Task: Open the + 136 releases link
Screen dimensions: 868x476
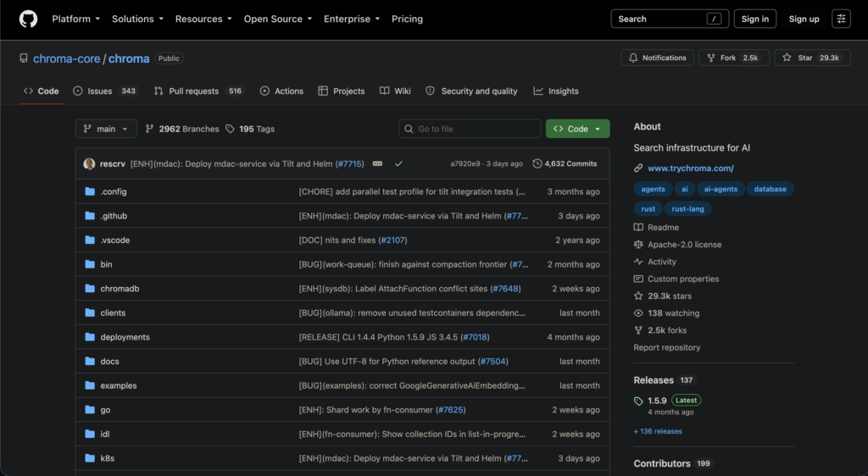Action: tap(658, 431)
